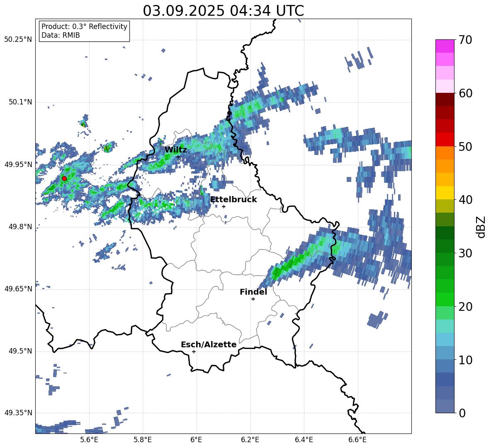Click colorbar tick label 30
Image resolution: width=491 pixels, height=448 pixels.
[465, 253]
